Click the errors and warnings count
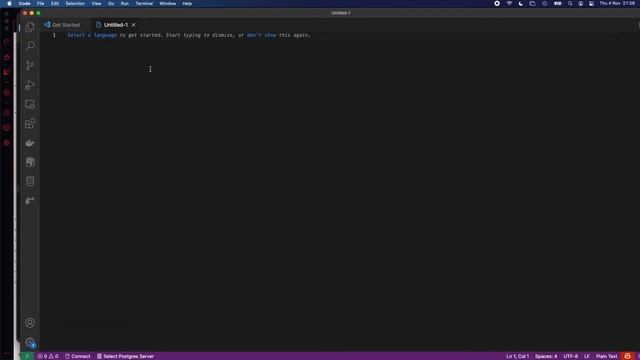This screenshot has height=360, width=640. (x=48, y=356)
